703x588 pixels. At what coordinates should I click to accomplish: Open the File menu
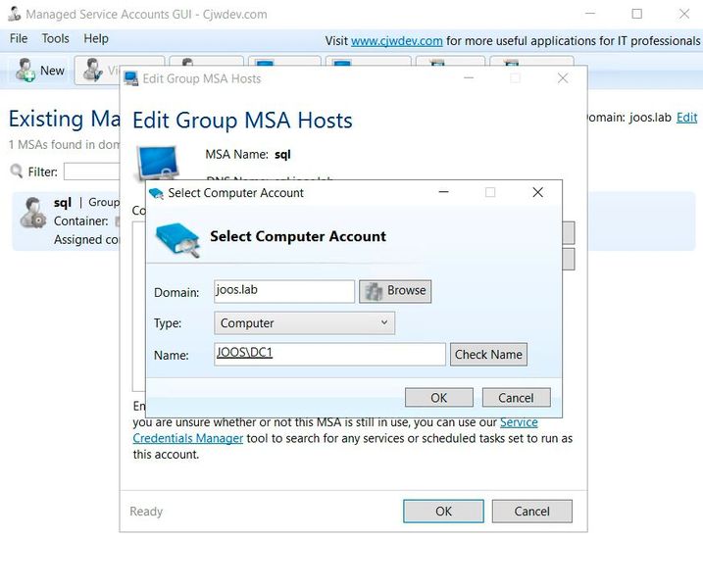click(x=19, y=38)
